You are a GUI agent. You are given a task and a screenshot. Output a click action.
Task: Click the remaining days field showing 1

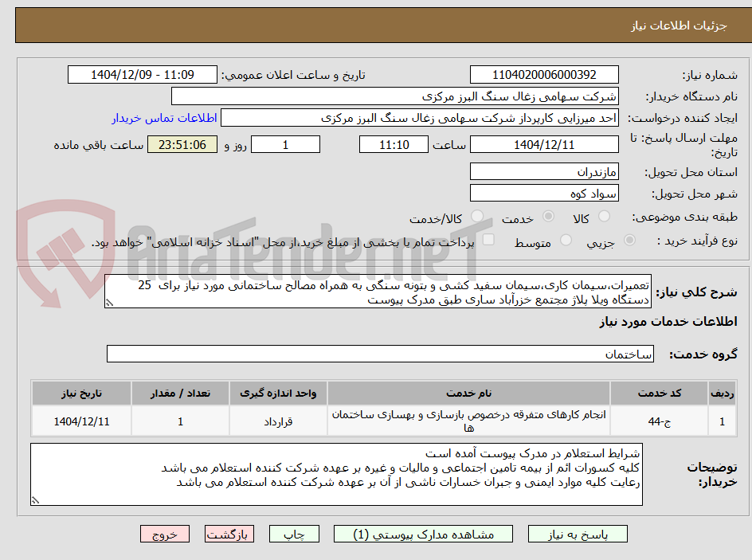coord(285,144)
